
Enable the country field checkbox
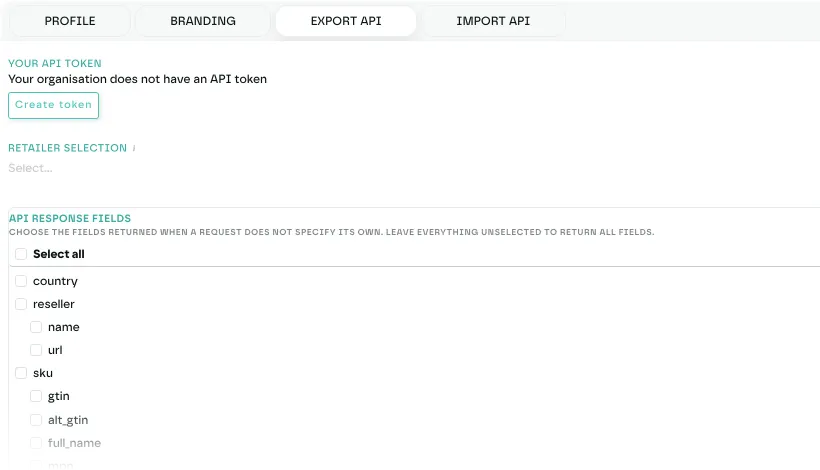tap(21, 281)
